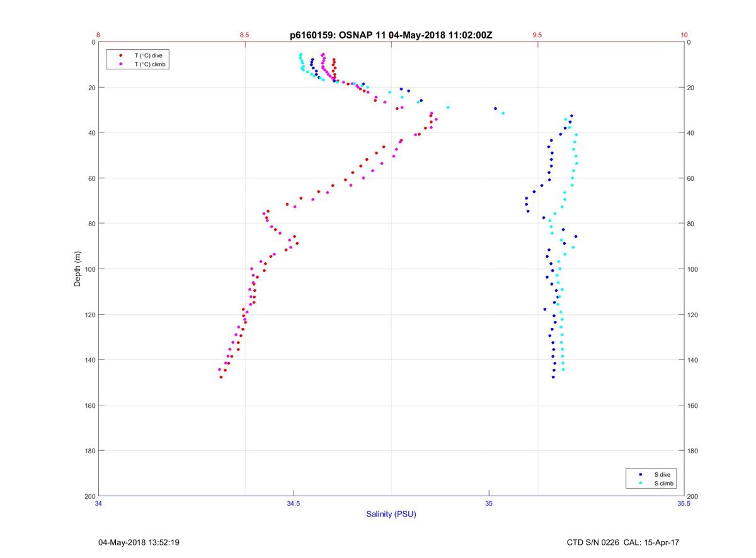756x558 pixels.
Task: Click the 60 label on left depth axis
Action: tap(91, 178)
